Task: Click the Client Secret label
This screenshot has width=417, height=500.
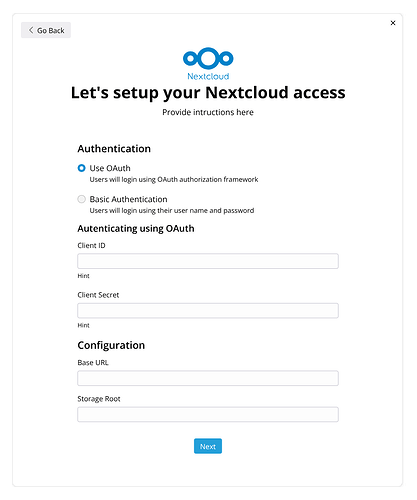Action: [x=98, y=295]
